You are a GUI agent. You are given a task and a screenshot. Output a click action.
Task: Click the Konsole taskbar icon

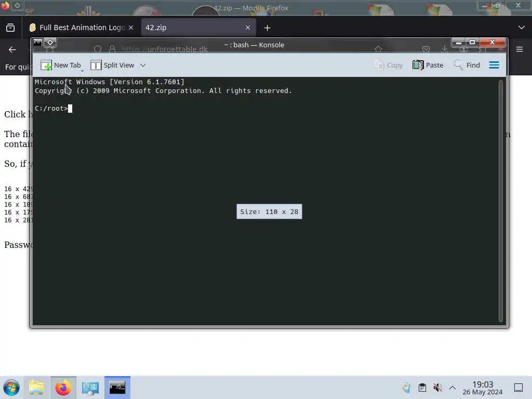(x=117, y=388)
